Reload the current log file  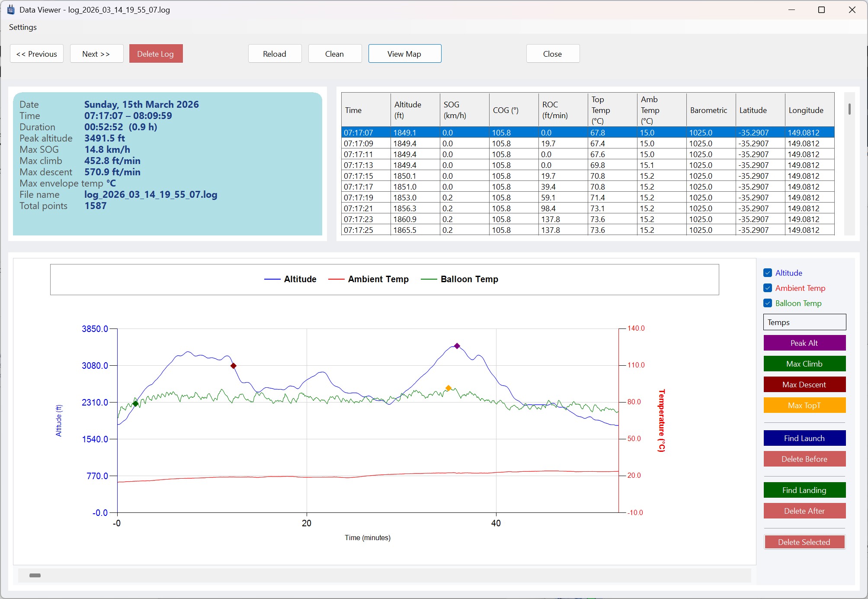click(x=275, y=54)
